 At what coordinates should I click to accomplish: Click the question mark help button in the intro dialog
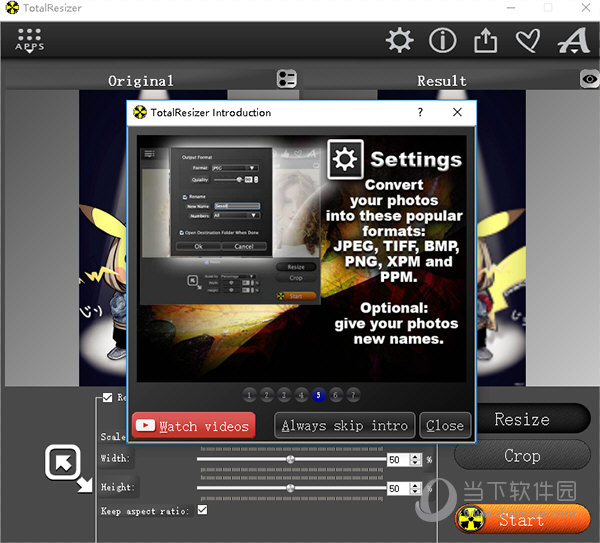[x=420, y=112]
